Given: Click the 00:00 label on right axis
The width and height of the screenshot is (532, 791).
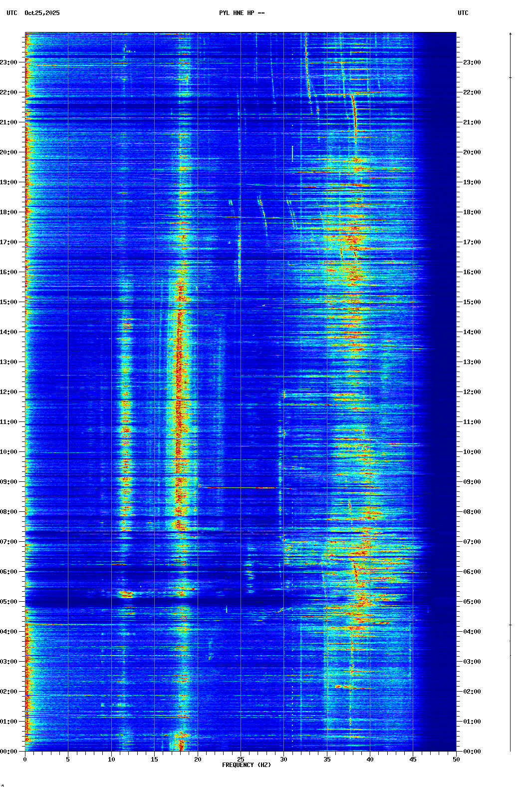Looking at the screenshot, I should click(472, 752).
